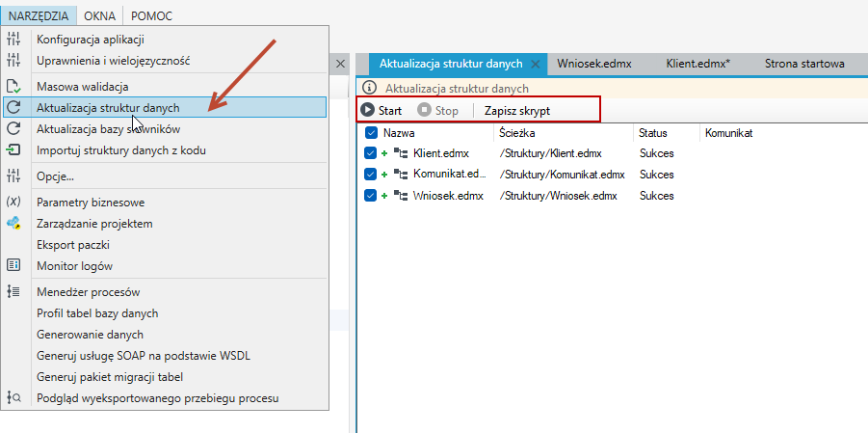Image resolution: width=868 pixels, height=433 pixels.
Task: Select Zarządzanie projektem menu entry
Action: click(165, 224)
